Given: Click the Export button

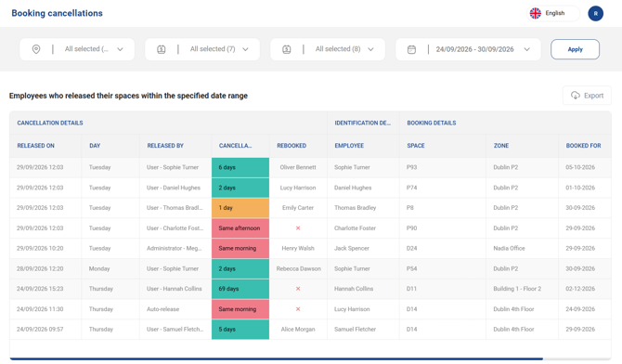Looking at the screenshot, I should [587, 96].
